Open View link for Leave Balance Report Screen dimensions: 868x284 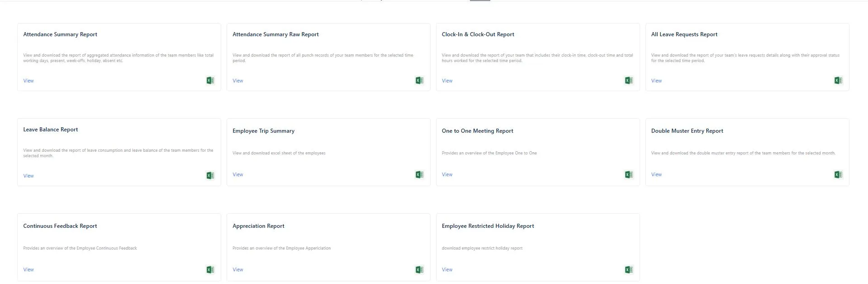click(x=28, y=176)
